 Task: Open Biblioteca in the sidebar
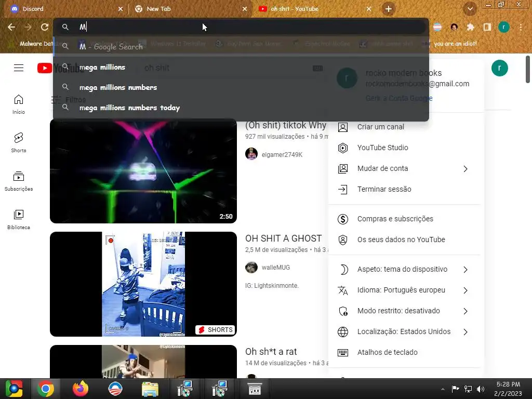[19, 220]
